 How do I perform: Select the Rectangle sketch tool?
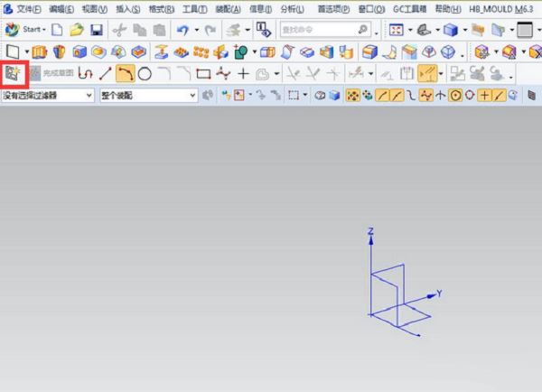[203, 74]
